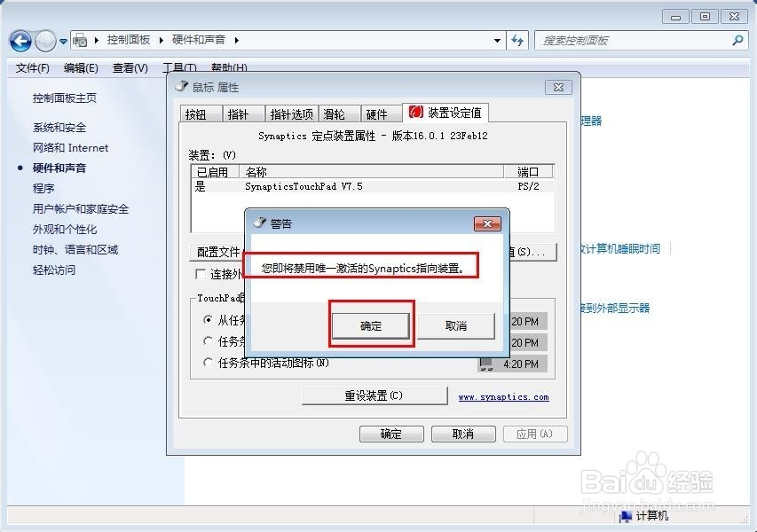757x532 pixels.
Task: Close the 警告 dialog
Action: click(487, 223)
